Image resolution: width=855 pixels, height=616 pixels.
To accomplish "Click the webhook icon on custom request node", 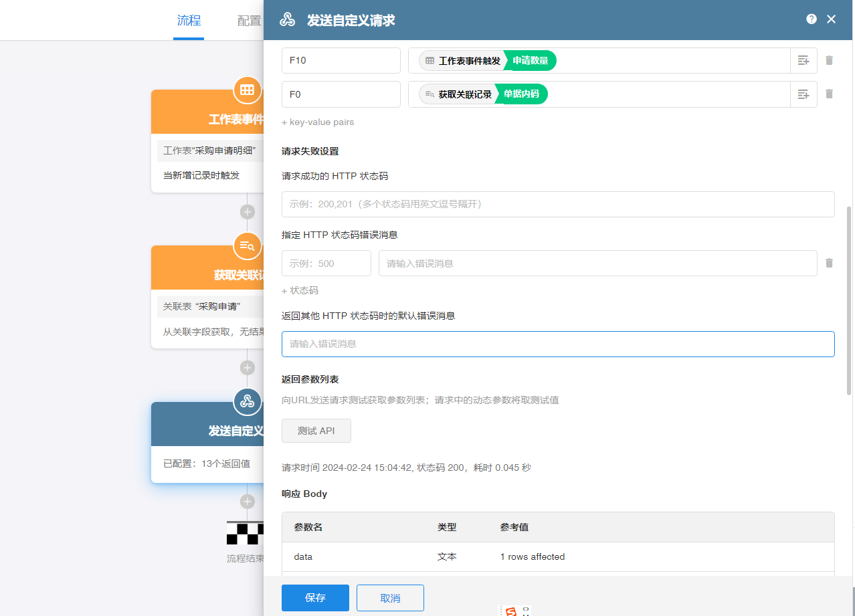I will tap(247, 402).
